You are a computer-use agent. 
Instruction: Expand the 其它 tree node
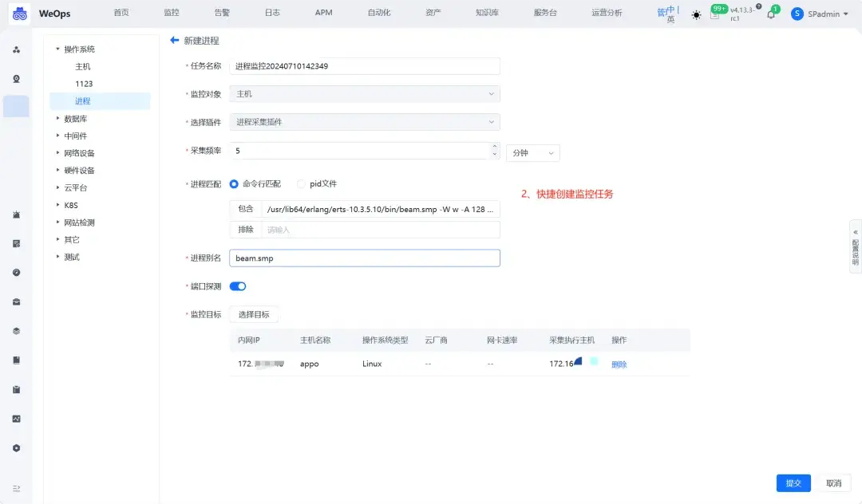tap(57, 239)
